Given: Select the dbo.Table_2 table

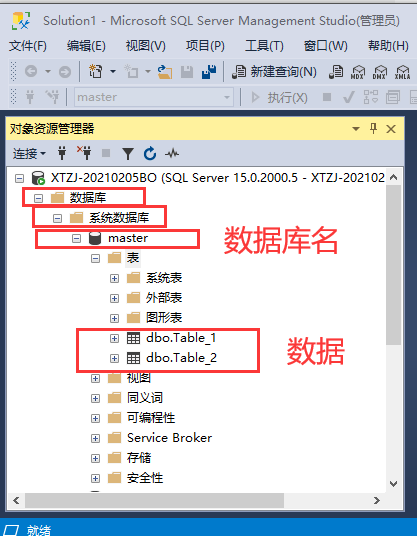Looking at the screenshot, I should [181, 358].
